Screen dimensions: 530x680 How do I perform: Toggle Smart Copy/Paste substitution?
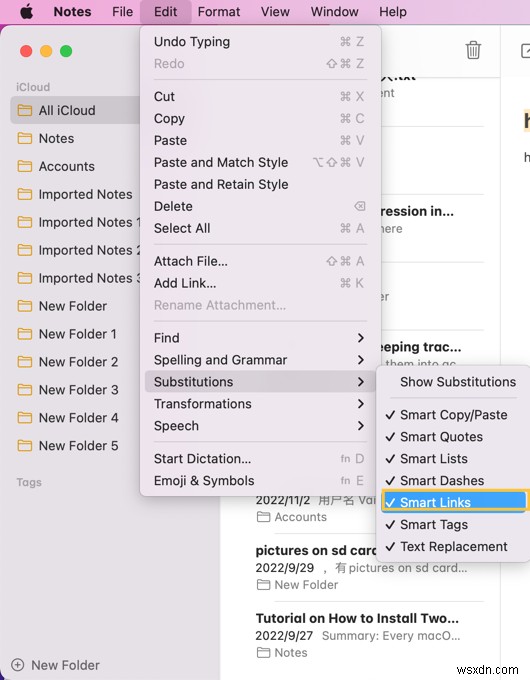point(452,415)
